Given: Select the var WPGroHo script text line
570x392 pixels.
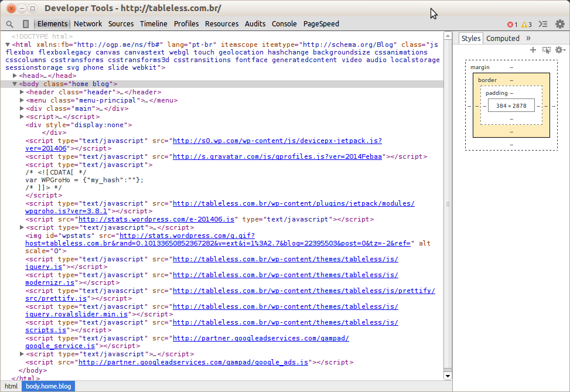Looking at the screenshot, I should point(84,180).
